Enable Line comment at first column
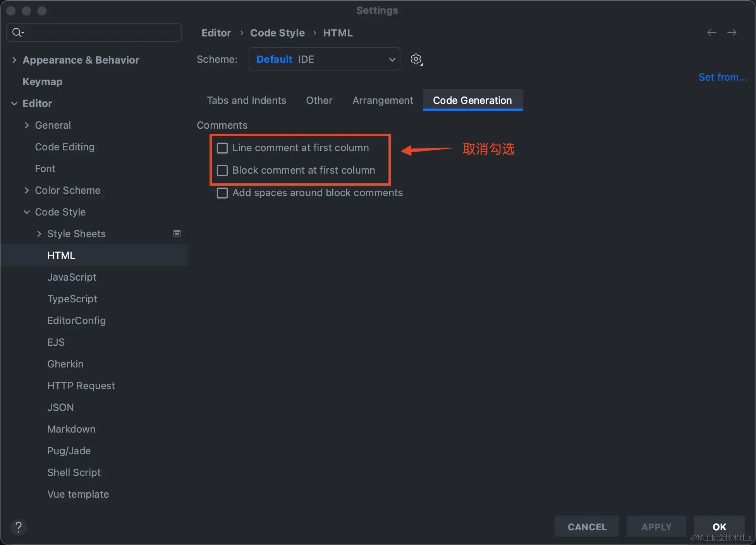This screenshot has width=756, height=545. pyautogui.click(x=222, y=148)
